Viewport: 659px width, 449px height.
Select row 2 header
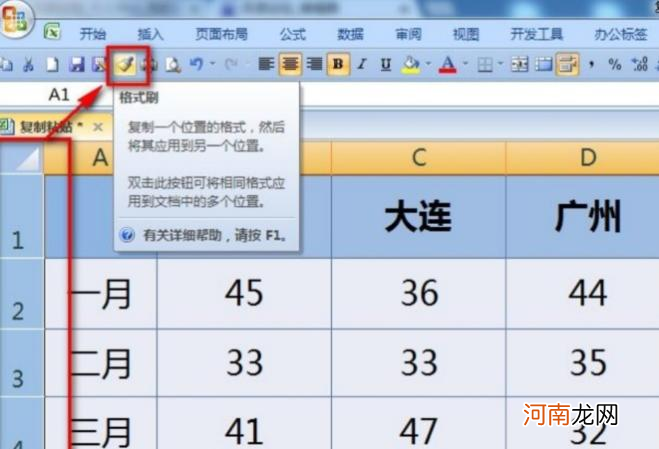pyautogui.click(x=22, y=294)
